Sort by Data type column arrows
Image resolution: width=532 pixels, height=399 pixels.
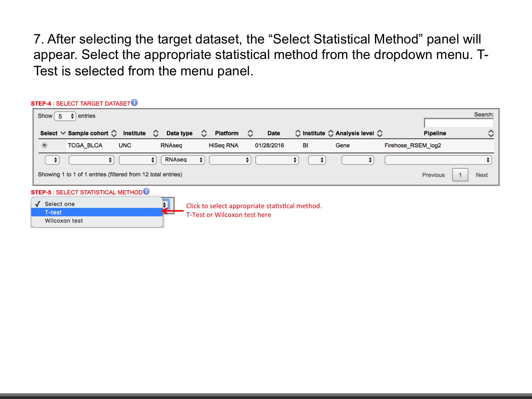(x=204, y=133)
